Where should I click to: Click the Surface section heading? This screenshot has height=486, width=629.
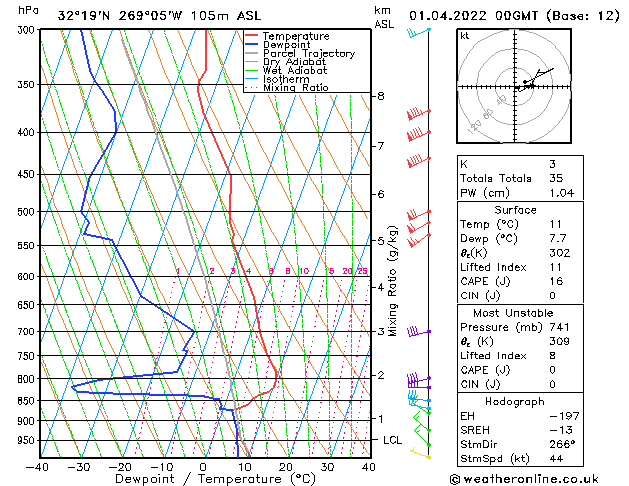515,210
